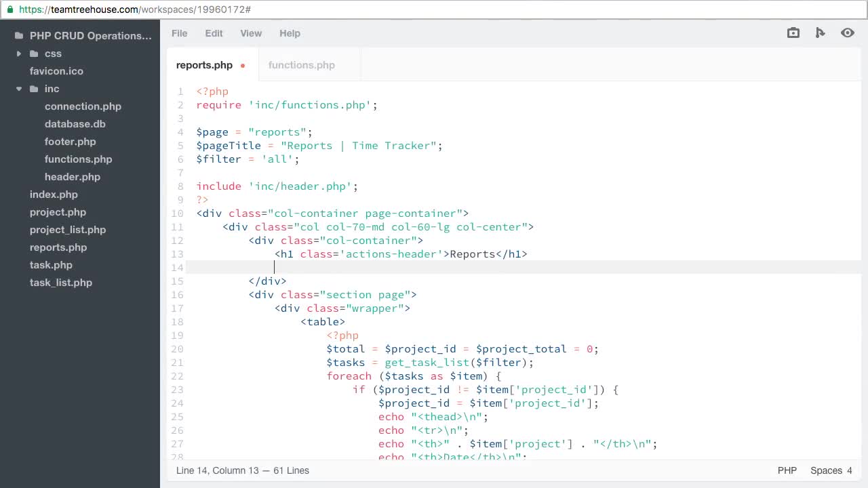This screenshot has height=488, width=868.
Task: Click the css folder icon
Action: (34, 54)
